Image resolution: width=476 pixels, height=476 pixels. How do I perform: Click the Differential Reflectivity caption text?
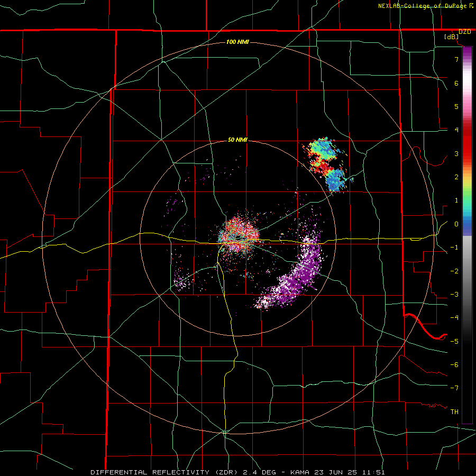pos(237,472)
